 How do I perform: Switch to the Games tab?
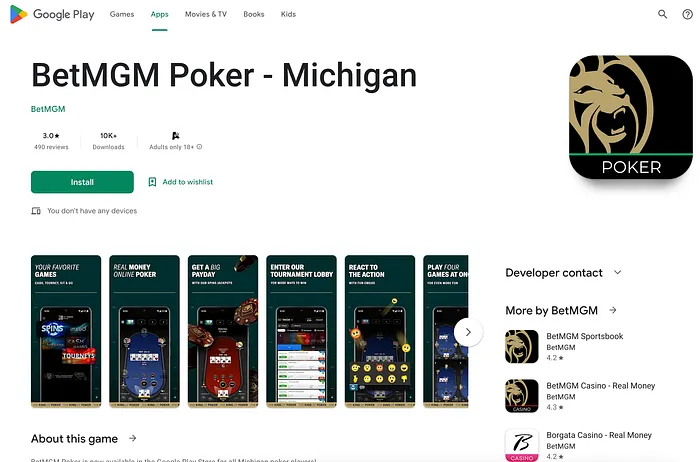(122, 14)
